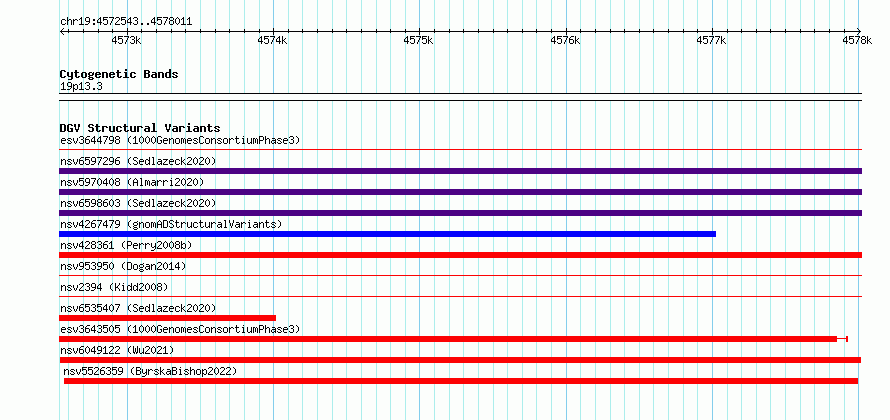Viewport: 890px width, 420px height.
Task: Click the black cytogenetic band 19p13.3 bar
Action: (460, 97)
